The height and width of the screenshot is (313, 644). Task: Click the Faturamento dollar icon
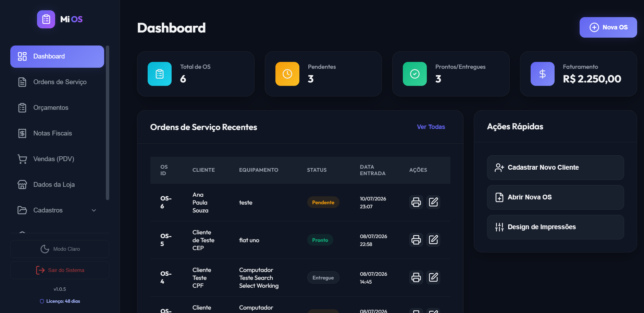coord(543,74)
